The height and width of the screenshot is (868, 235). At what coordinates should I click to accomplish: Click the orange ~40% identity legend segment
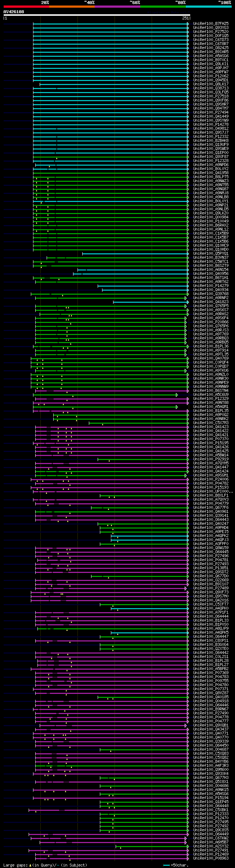pos(72,7)
